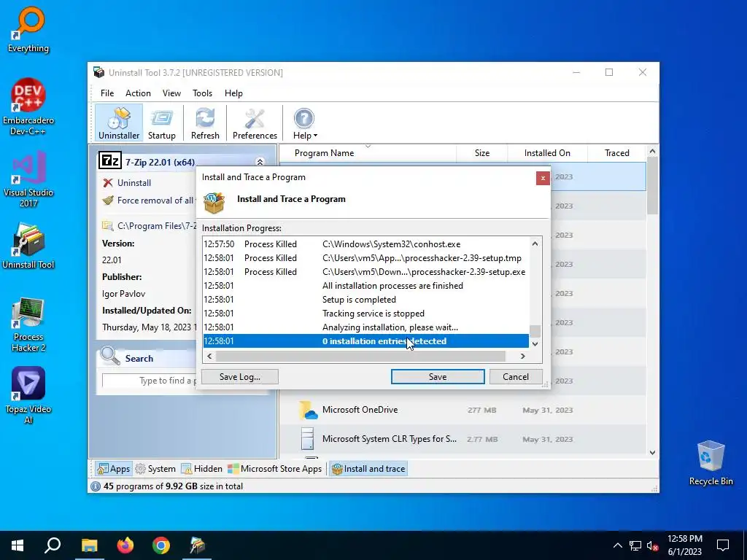Click log scrollbar down arrow
This screenshot has height=560, width=747.
point(535,344)
